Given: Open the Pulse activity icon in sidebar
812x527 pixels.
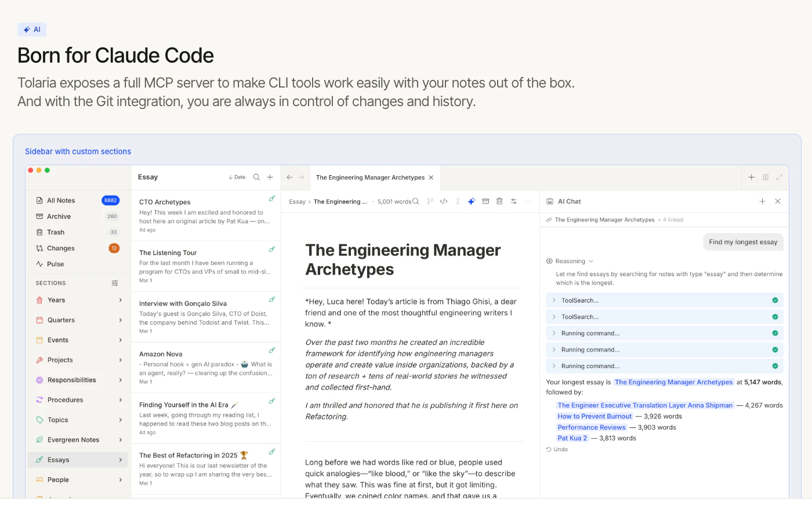Looking at the screenshot, I should point(39,264).
